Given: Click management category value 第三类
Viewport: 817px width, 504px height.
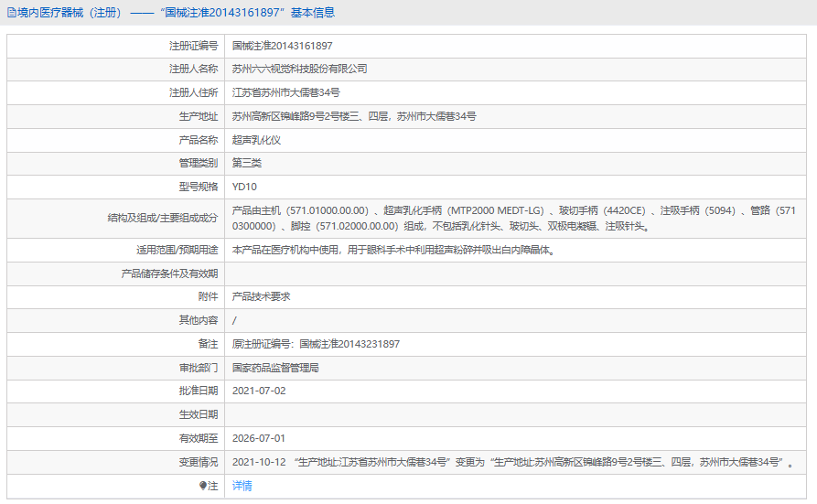Looking at the screenshot, I should [247, 164].
